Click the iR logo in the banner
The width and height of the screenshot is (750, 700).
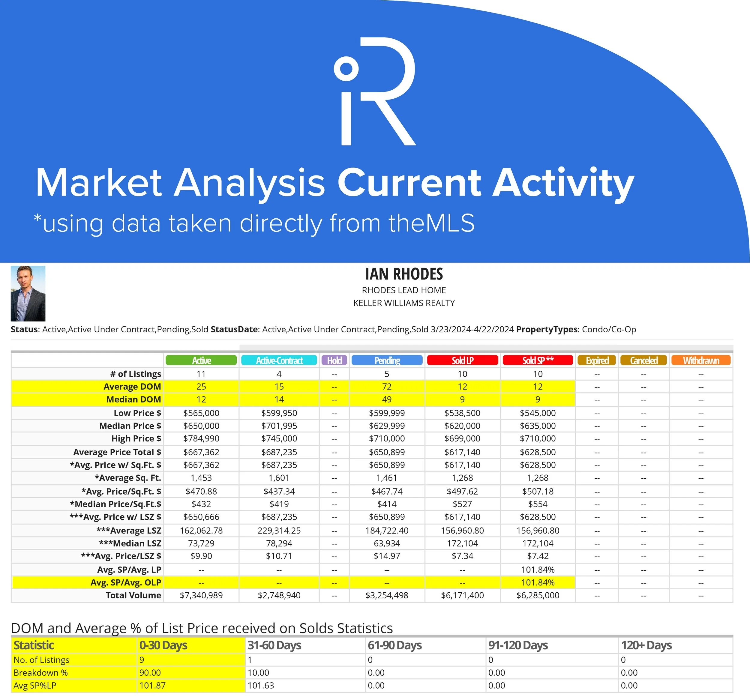point(375,91)
